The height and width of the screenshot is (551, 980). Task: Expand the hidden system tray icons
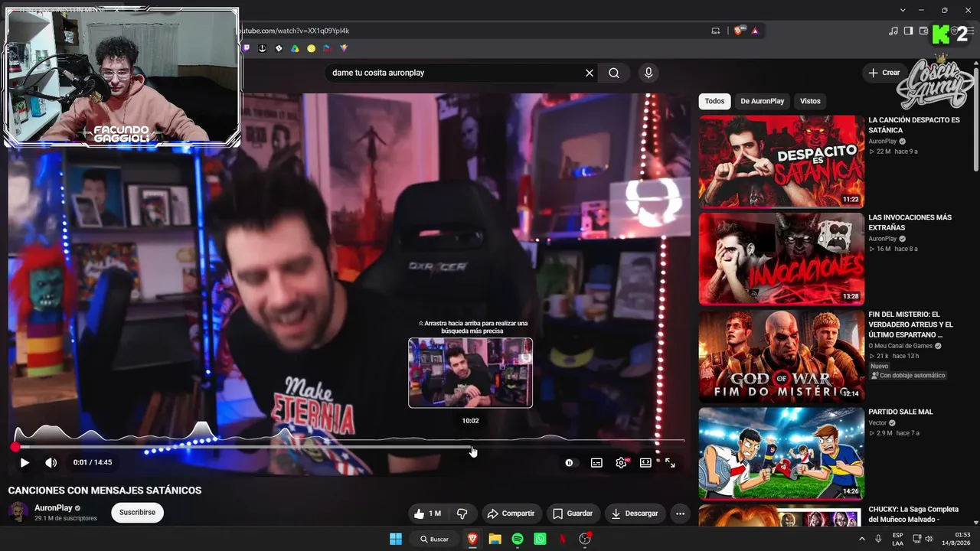862,539
